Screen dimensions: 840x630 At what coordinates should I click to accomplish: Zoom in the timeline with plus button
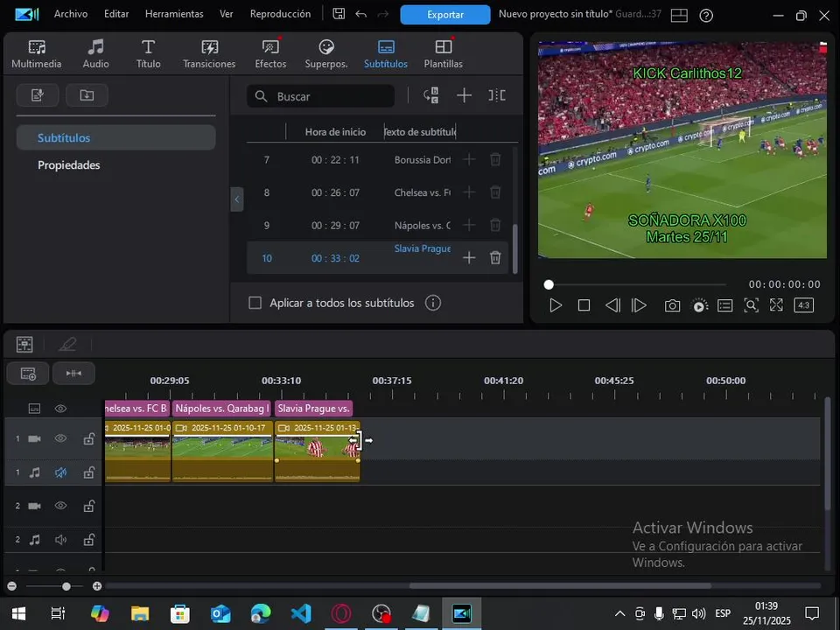point(97,586)
